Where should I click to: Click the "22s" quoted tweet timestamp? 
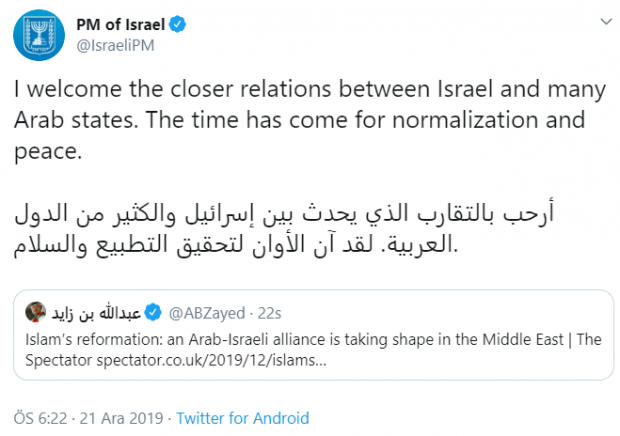coord(267,312)
